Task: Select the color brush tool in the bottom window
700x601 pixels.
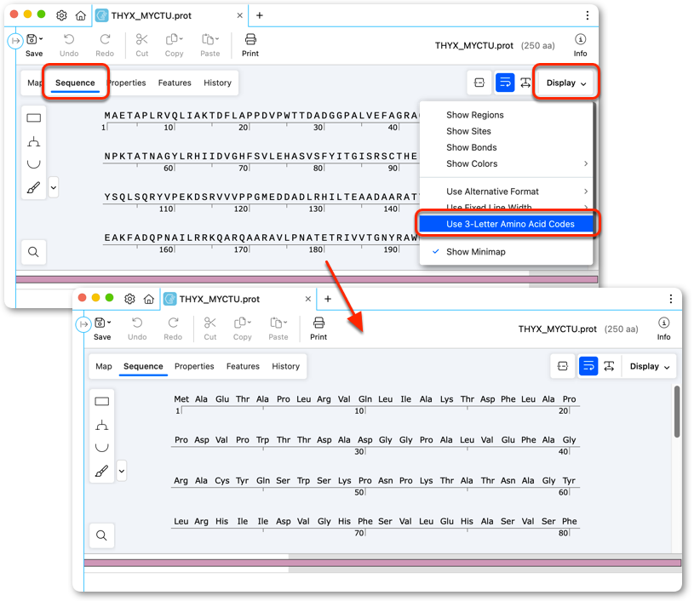Action: 102,471
